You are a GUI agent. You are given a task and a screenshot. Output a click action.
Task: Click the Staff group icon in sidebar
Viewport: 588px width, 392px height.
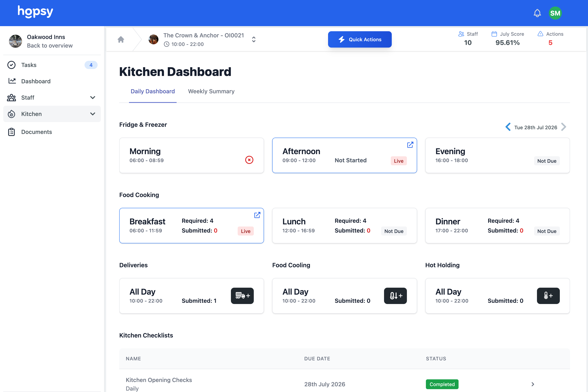[11, 98]
